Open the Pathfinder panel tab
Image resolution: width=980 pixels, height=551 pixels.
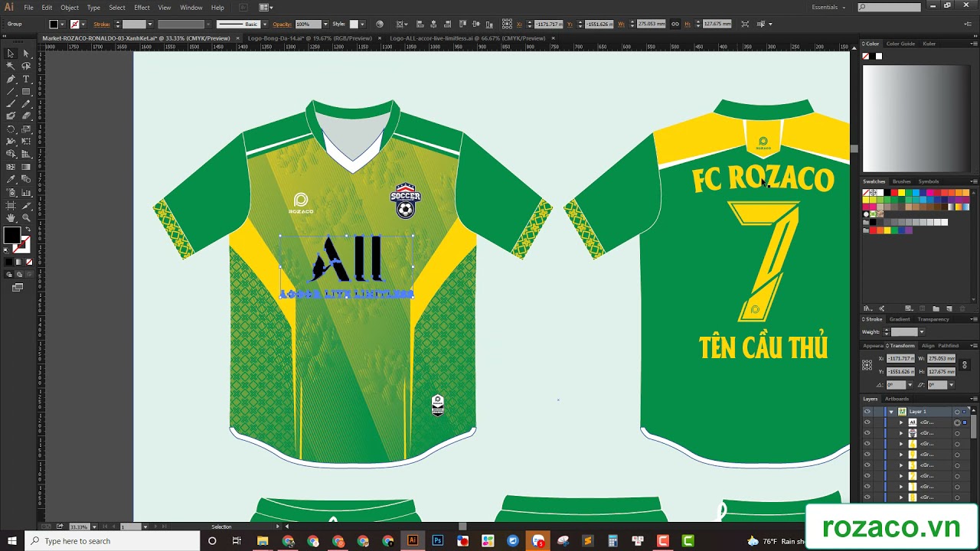949,345
